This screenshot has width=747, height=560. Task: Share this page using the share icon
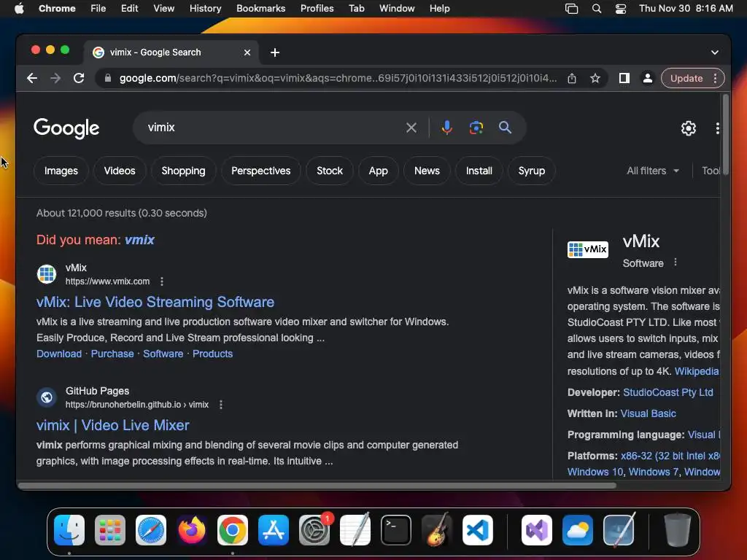click(572, 78)
